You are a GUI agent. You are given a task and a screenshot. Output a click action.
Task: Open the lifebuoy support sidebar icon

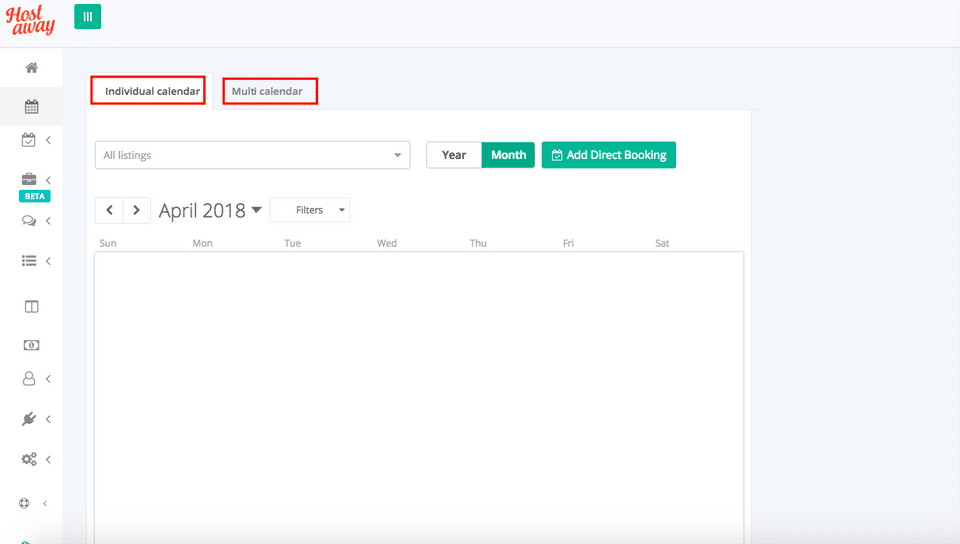coord(24,503)
